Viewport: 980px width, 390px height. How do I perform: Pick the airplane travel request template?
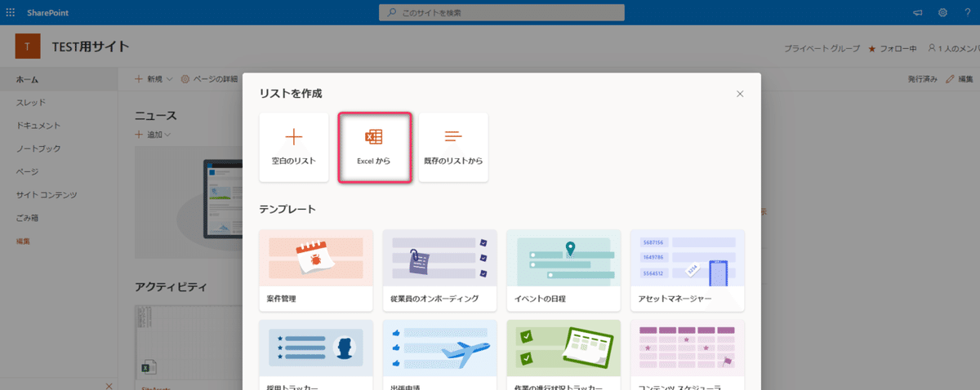pyautogui.click(x=440, y=355)
